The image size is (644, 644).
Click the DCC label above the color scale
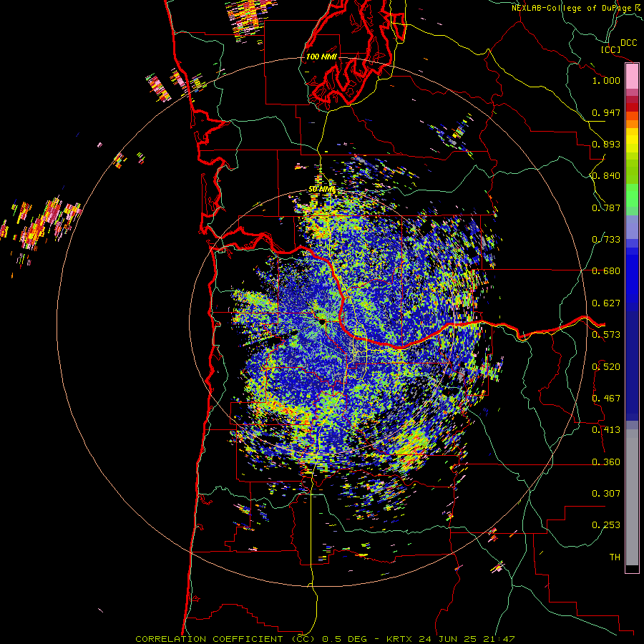point(628,43)
